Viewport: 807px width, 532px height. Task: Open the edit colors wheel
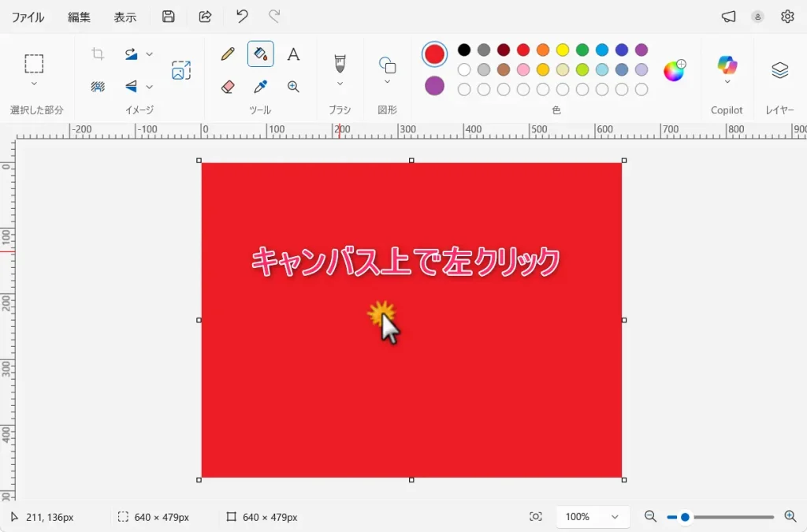(675, 70)
